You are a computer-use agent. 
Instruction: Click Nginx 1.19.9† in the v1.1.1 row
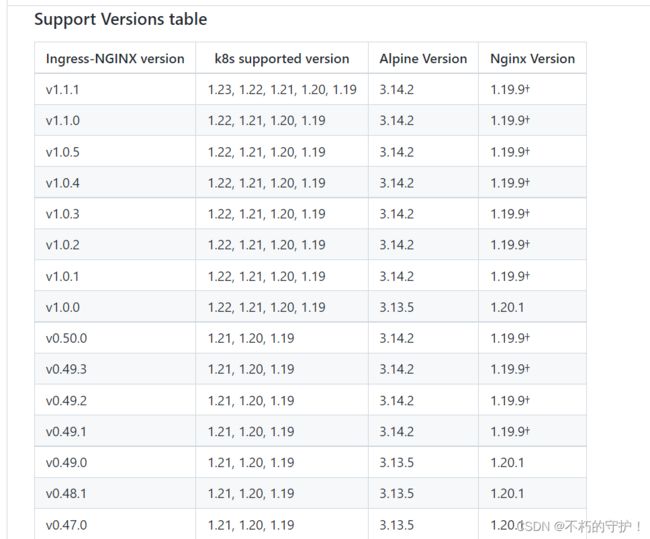tap(510, 90)
